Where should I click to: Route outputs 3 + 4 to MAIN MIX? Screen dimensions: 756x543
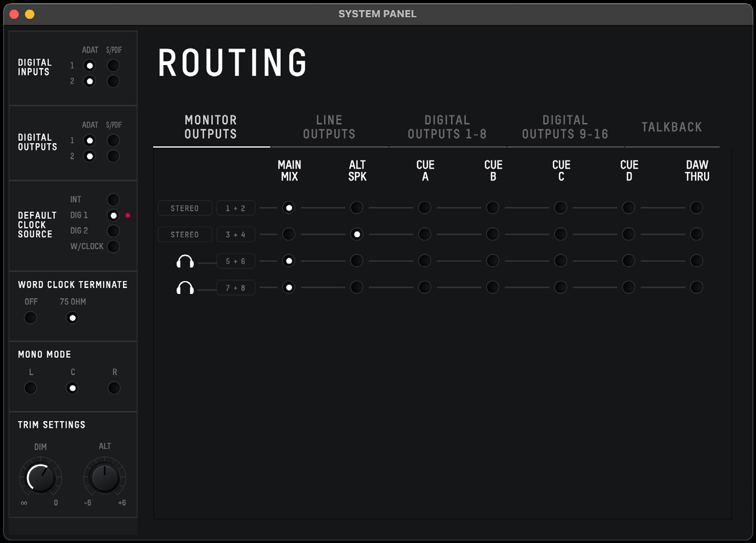[289, 234]
